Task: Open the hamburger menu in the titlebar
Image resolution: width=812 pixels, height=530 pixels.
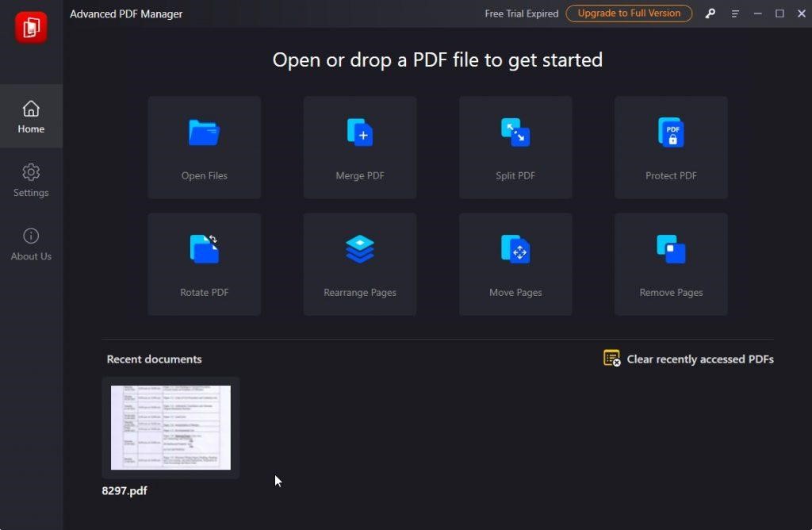Action: (734, 13)
